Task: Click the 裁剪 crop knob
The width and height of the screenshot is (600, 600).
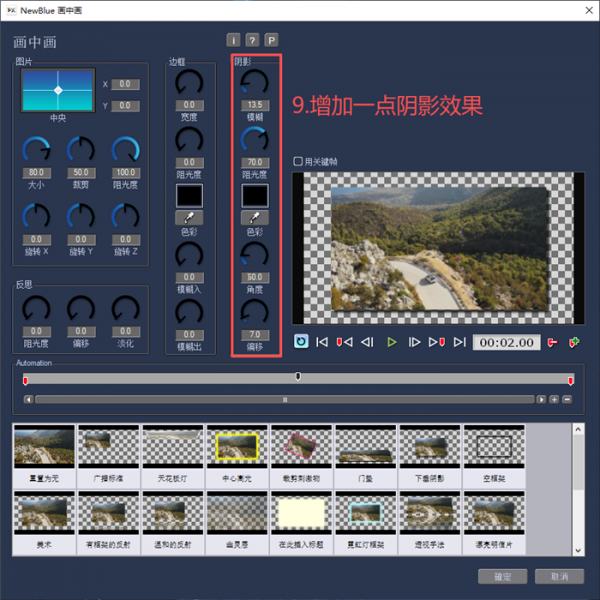Action: 81,150
